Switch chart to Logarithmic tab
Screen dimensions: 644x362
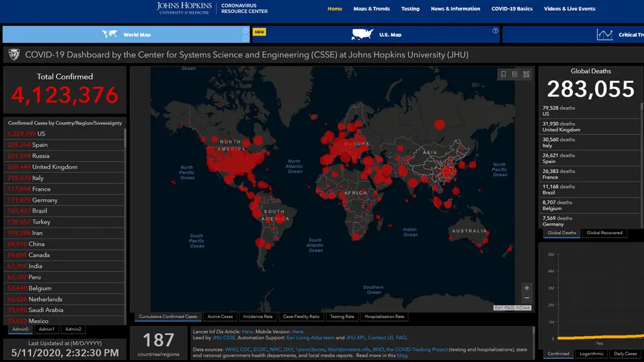591,354
